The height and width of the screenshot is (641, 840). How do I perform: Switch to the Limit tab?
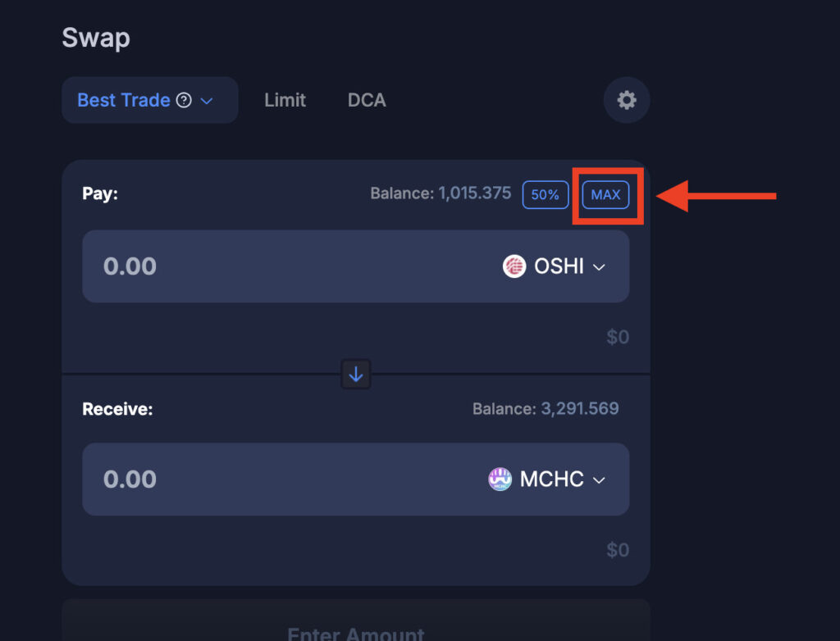[285, 100]
